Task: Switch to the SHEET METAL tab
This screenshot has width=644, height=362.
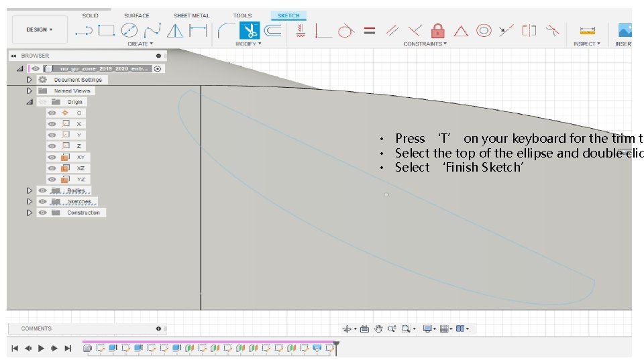Action: coord(191,15)
